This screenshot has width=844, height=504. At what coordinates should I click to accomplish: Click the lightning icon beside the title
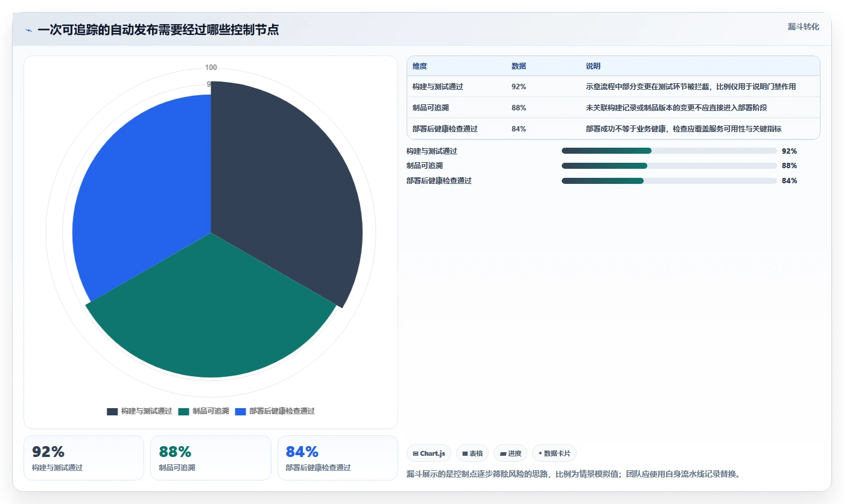pyautogui.click(x=28, y=30)
